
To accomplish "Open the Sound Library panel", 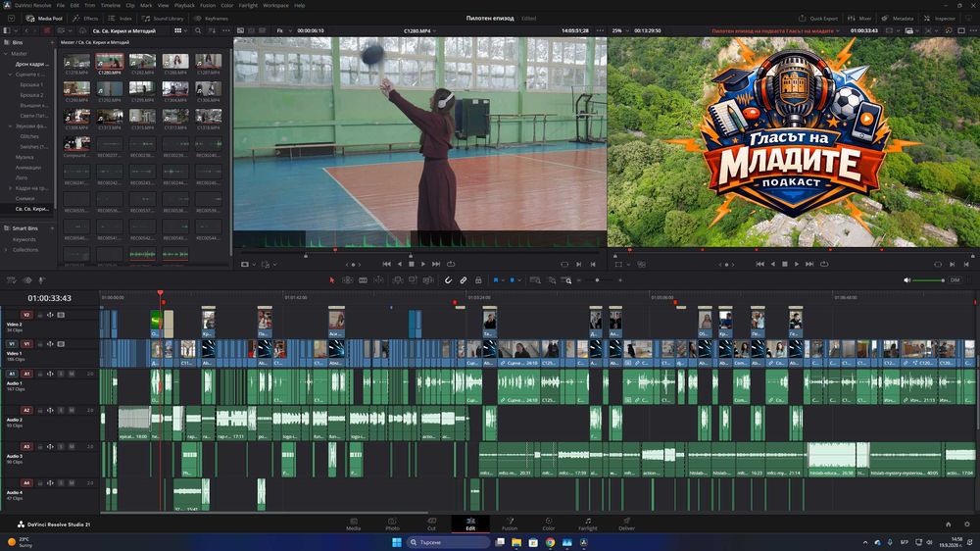I will click(163, 18).
